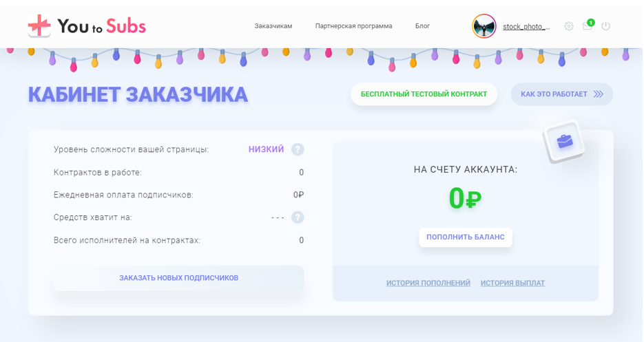Click the profile avatar picture

(484, 26)
